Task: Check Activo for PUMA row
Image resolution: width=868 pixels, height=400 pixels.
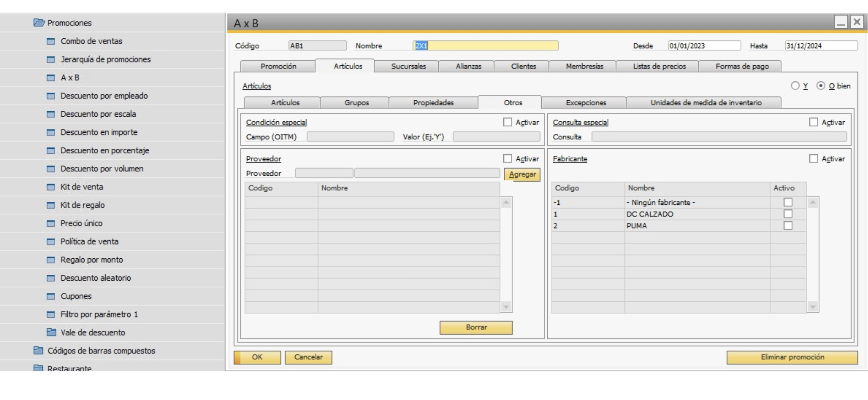Action: click(x=788, y=226)
